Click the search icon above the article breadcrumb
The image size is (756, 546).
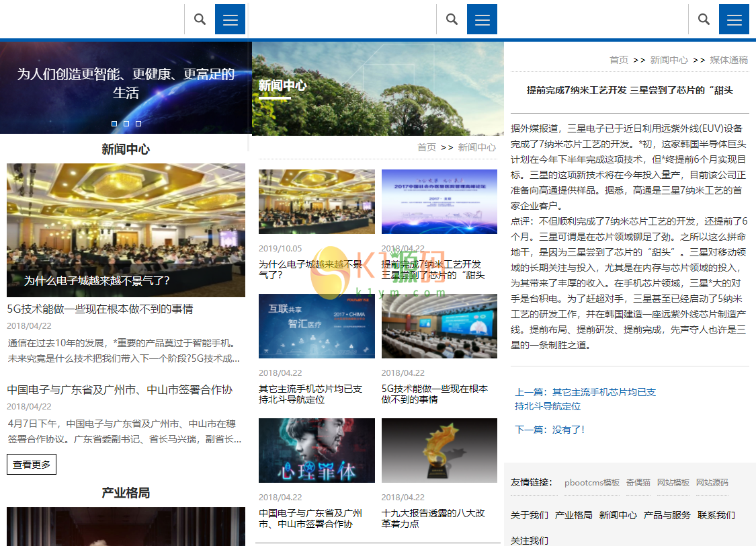click(704, 19)
